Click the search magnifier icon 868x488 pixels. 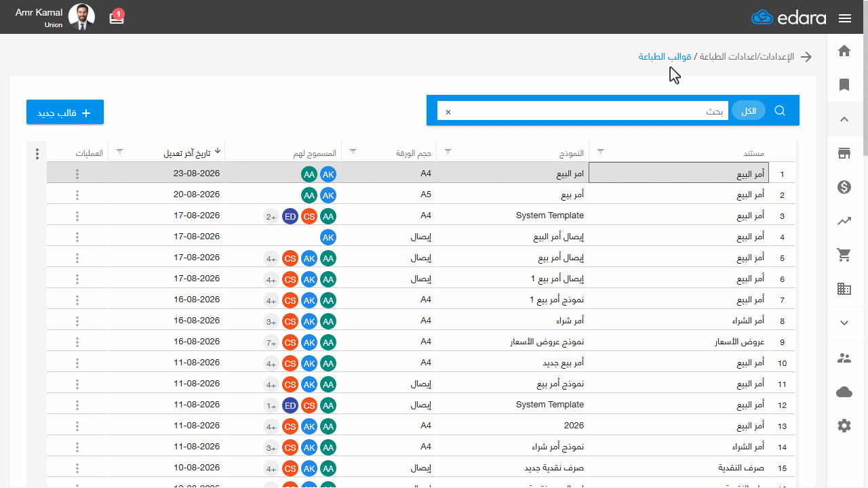780,110
